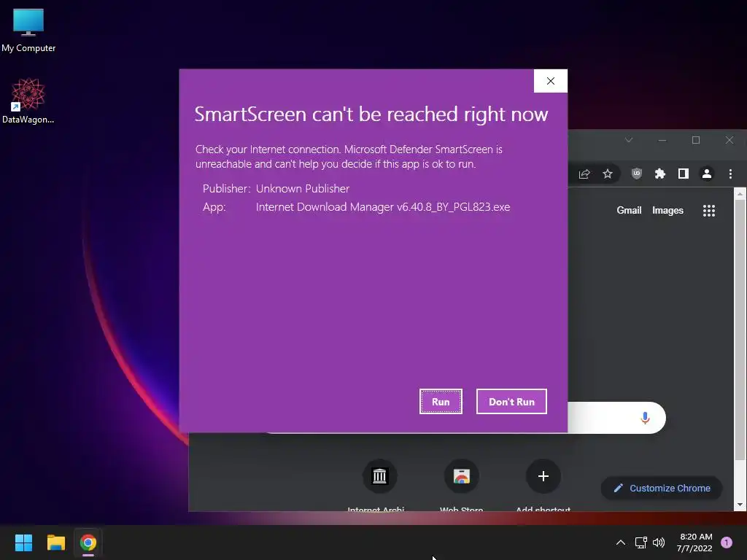Click the SmartScreen heading text
The width and height of the screenshot is (747, 560).
coord(371,114)
